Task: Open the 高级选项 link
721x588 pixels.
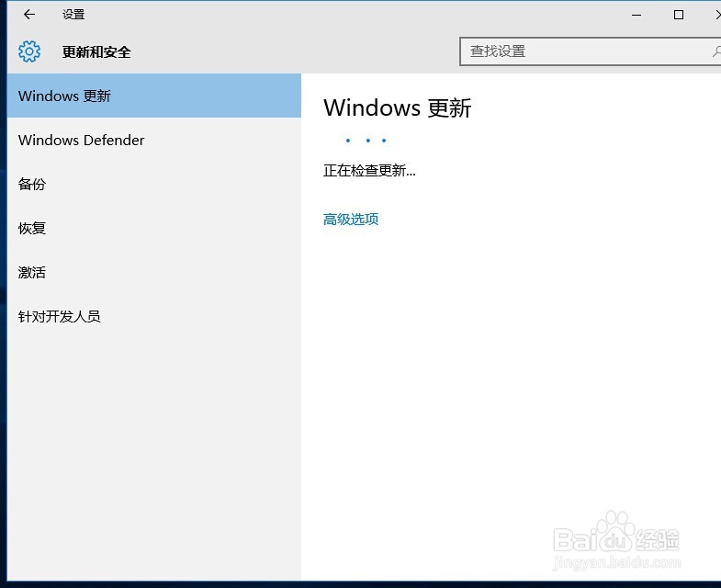Action: point(351,219)
